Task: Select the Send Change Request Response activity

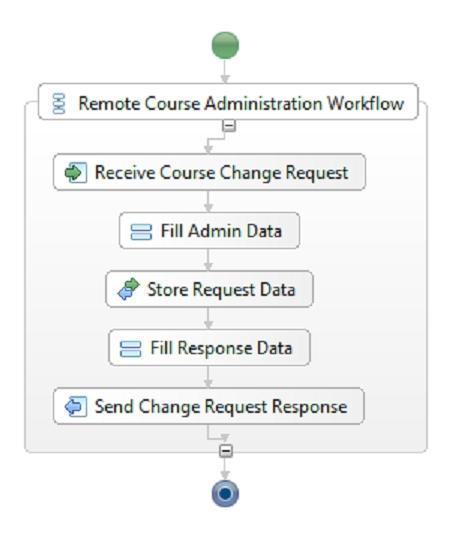Action: pos(209,406)
